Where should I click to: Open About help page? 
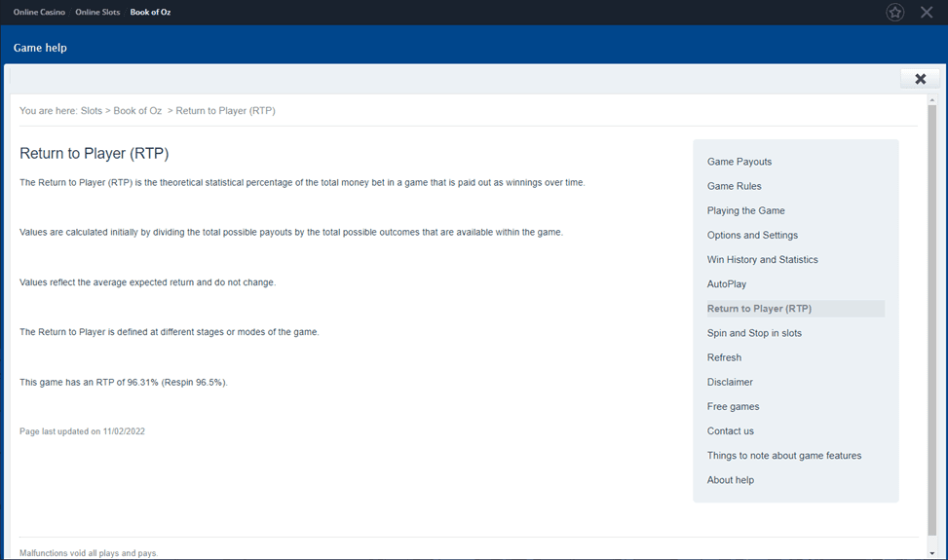click(731, 480)
